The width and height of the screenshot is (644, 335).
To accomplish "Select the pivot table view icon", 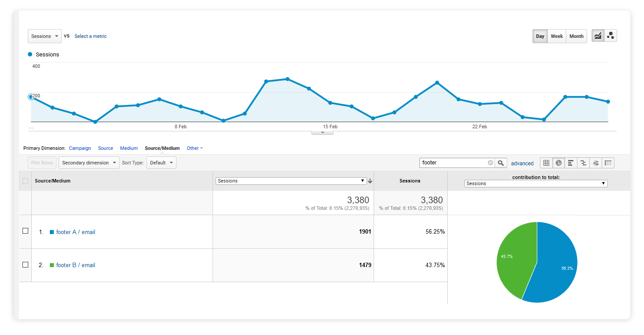I will [x=608, y=163].
